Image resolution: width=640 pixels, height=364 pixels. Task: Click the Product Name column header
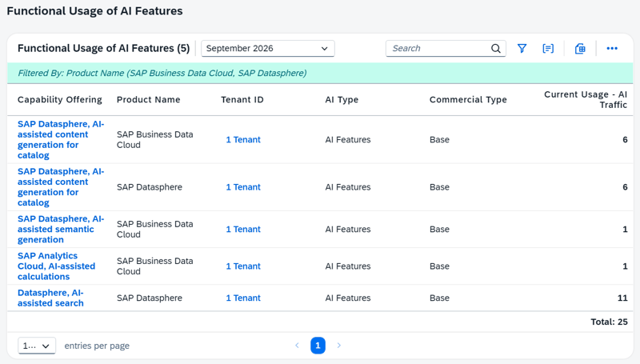pos(148,99)
